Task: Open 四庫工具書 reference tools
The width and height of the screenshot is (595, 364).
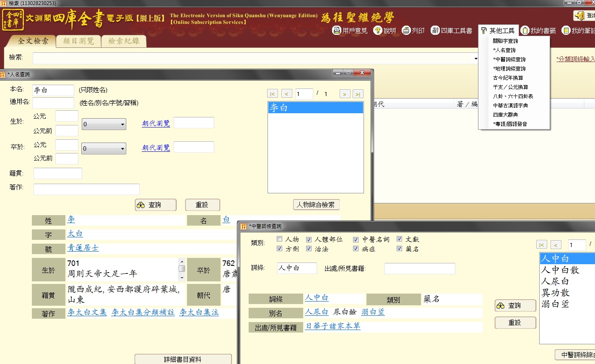Action: 435,30
